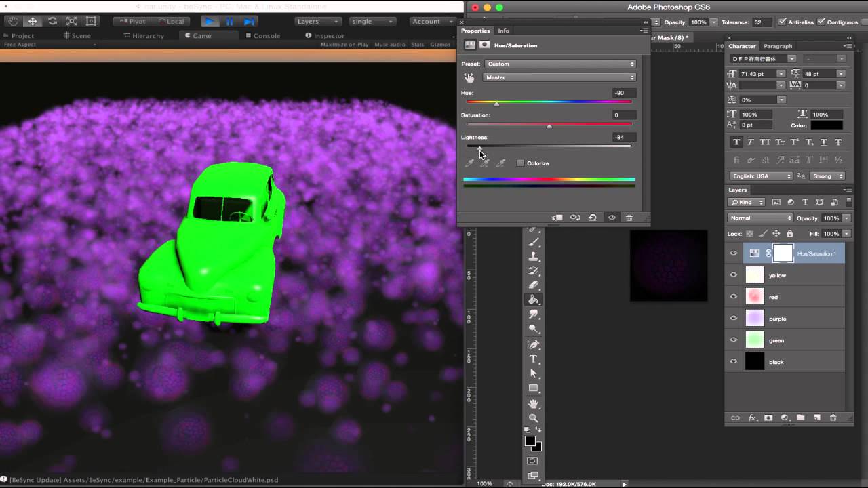This screenshot has width=868, height=488.
Task: Select the Unity Scale tool
Action: [72, 22]
